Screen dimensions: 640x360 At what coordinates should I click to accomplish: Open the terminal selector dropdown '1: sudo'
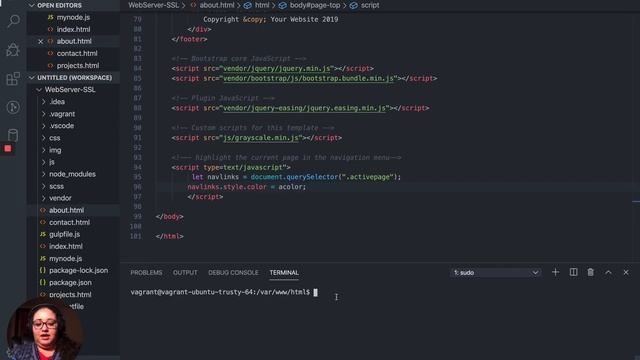pyautogui.click(x=496, y=272)
